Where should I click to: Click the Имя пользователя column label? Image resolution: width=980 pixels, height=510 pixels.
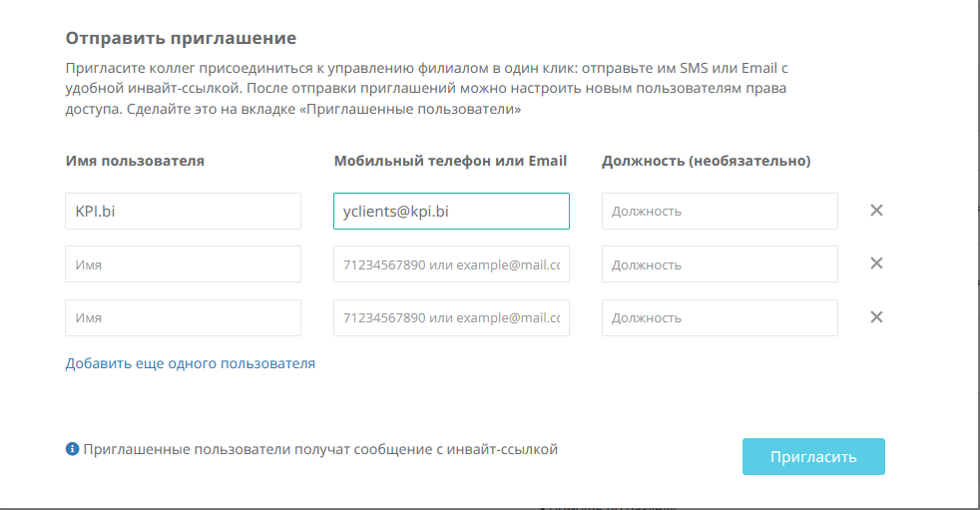[135, 161]
